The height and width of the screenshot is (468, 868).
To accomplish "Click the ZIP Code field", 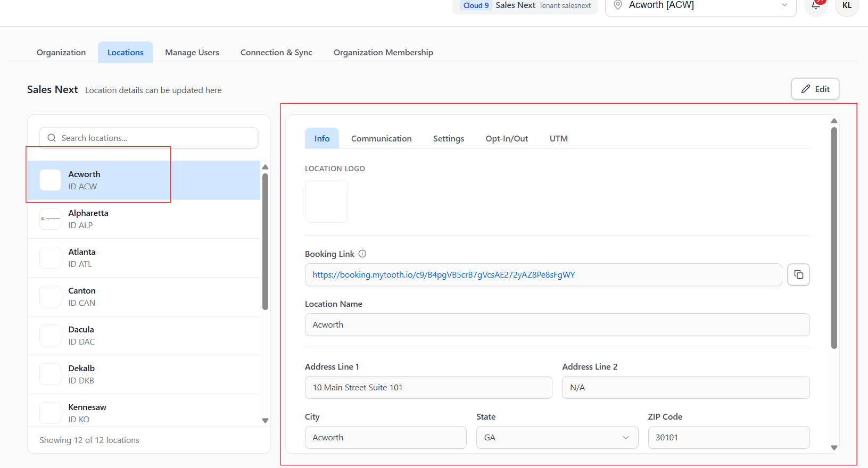I will (x=729, y=438).
